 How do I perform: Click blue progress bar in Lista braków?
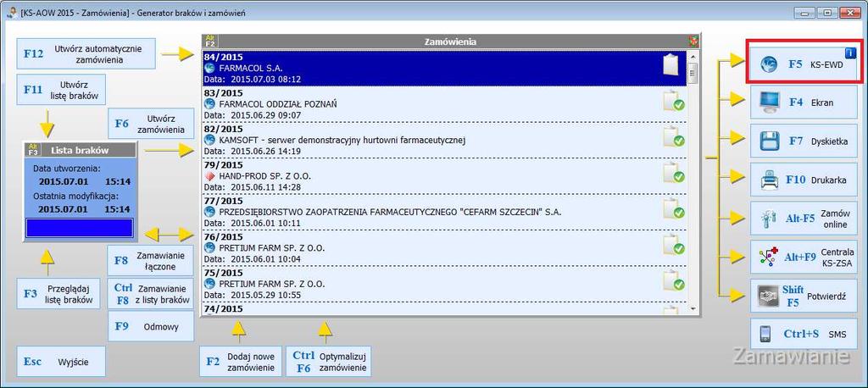pyautogui.click(x=80, y=228)
